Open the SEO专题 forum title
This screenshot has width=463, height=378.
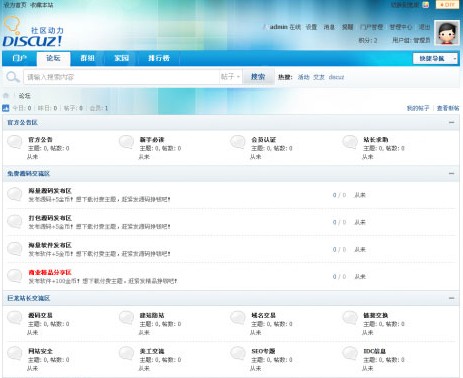pos(263,351)
